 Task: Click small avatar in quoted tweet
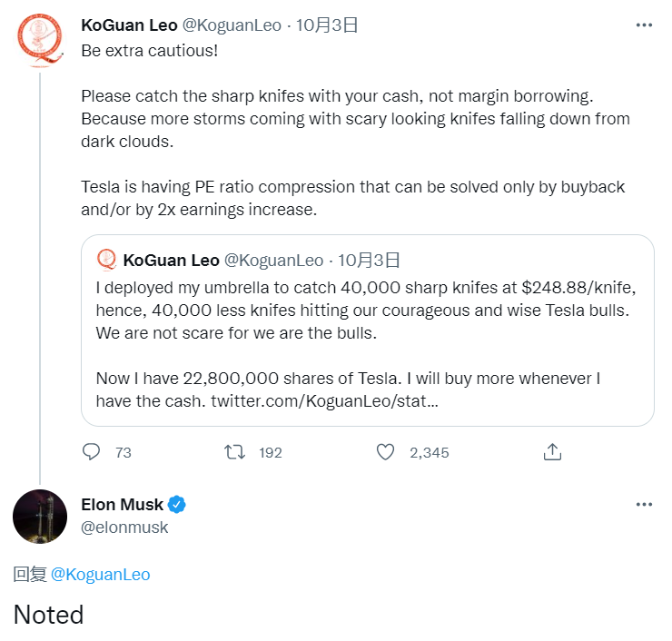[x=106, y=260]
